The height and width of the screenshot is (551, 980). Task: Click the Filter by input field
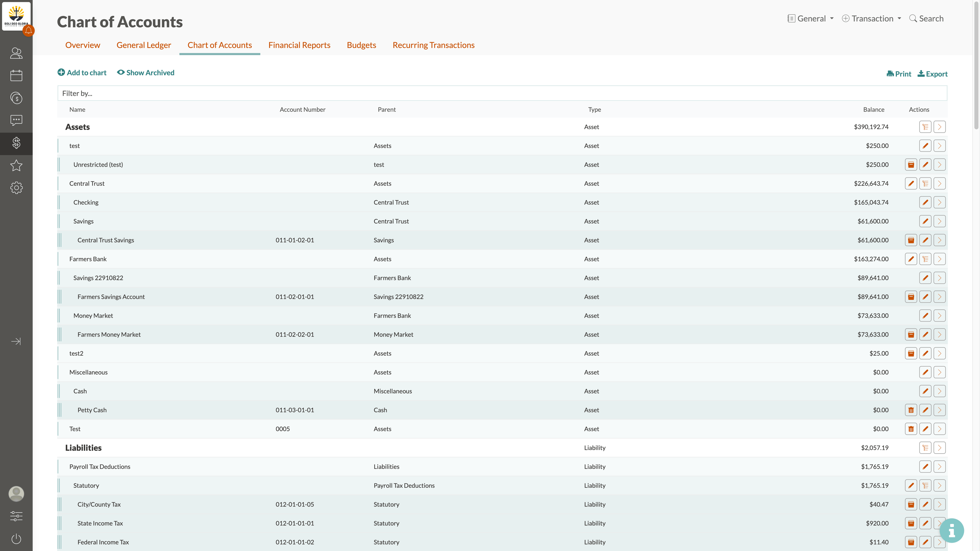pyautogui.click(x=502, y=93)
